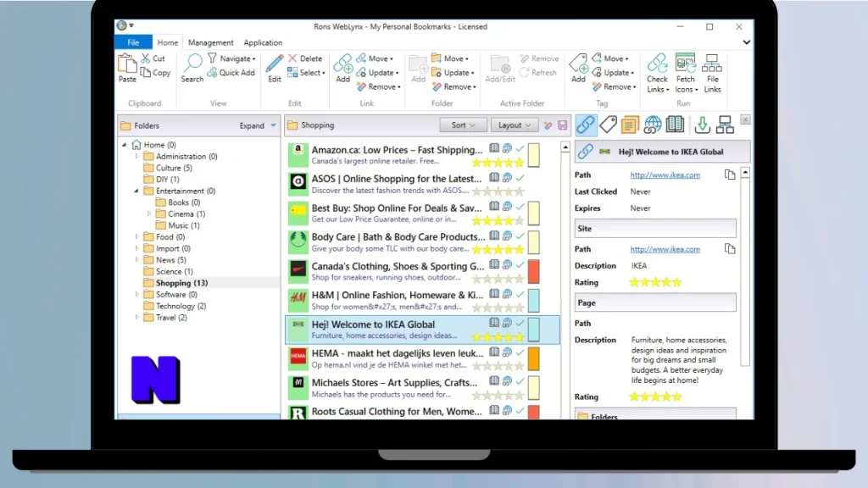Switch to the Application tab
The width and height of the screenshot is (868, 488).
tap(263, 42)
